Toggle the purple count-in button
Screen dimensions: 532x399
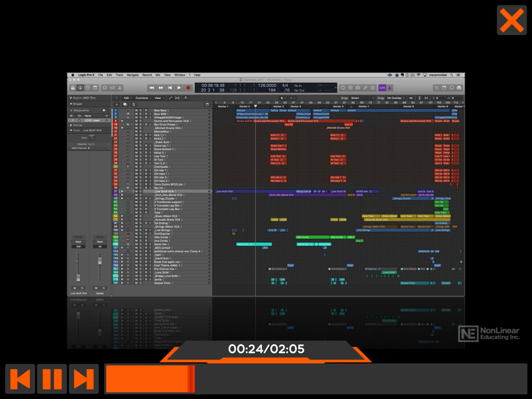(x=382, y=88)
